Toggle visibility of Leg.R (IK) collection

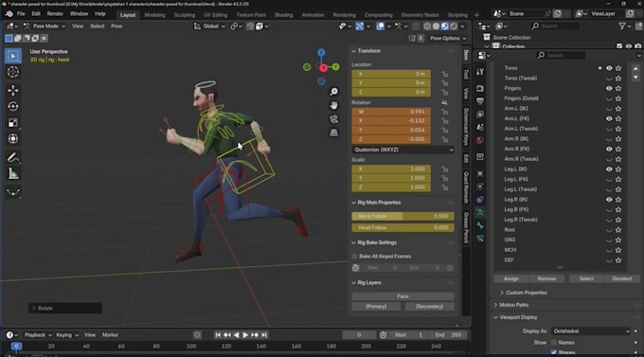click(609, 200)
